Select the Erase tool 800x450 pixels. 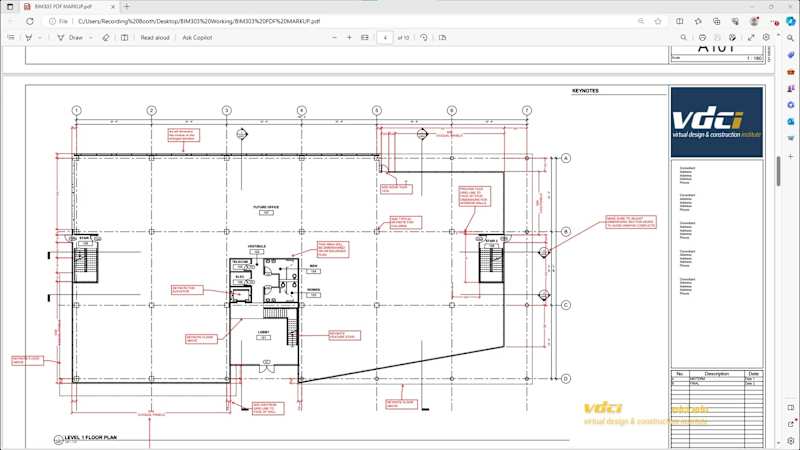click(106, 37)
